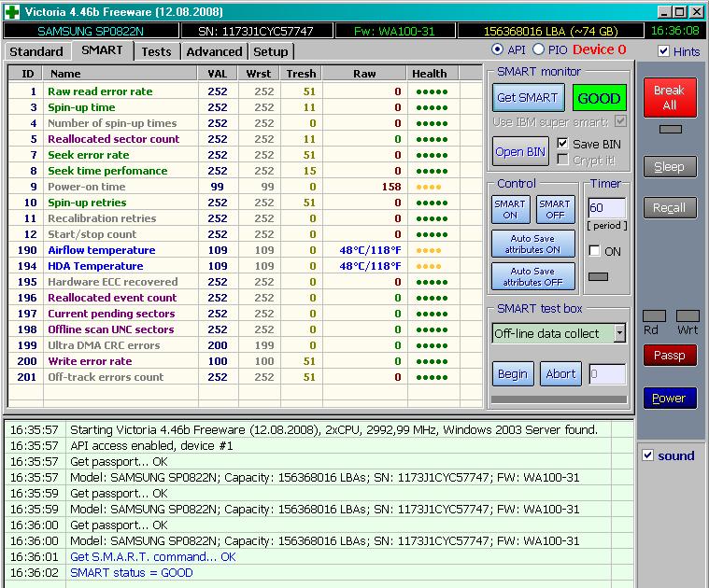Select the API access radio button
Viewport: 709px width, 588px height.
(x=497, y=49)
